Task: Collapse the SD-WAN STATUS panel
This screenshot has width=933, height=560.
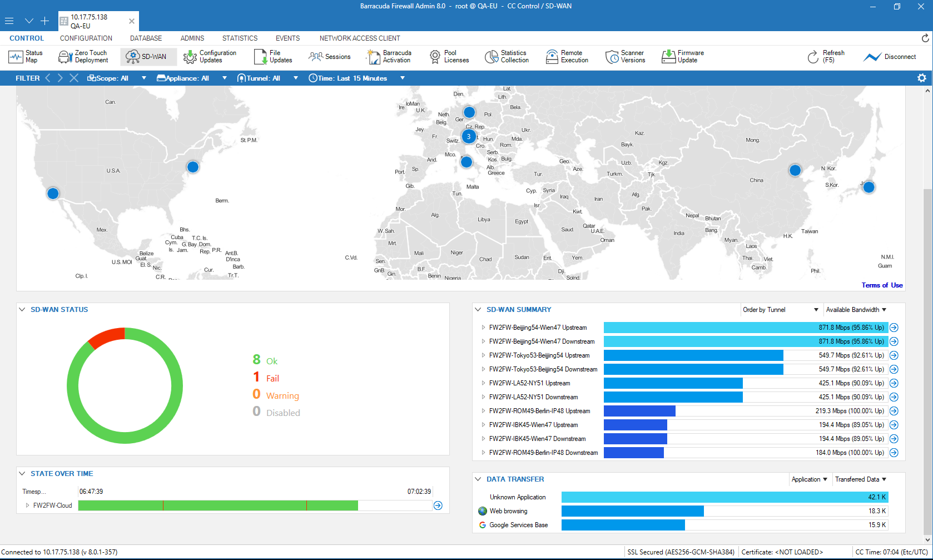Action: [x=22, y=310]
